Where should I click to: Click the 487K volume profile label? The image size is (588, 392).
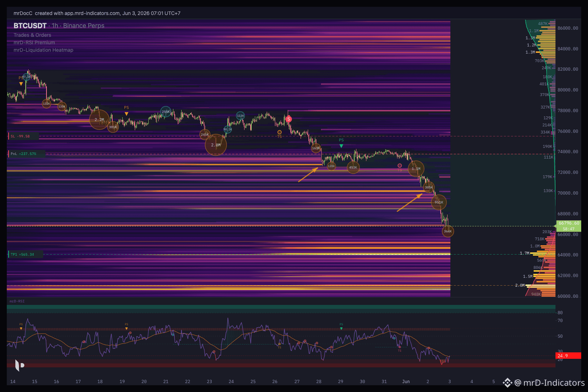pyautogui.click(x=543, y=24)
